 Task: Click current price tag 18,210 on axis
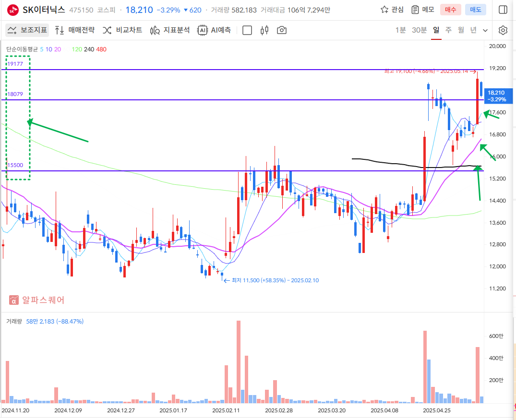[498, 96]
